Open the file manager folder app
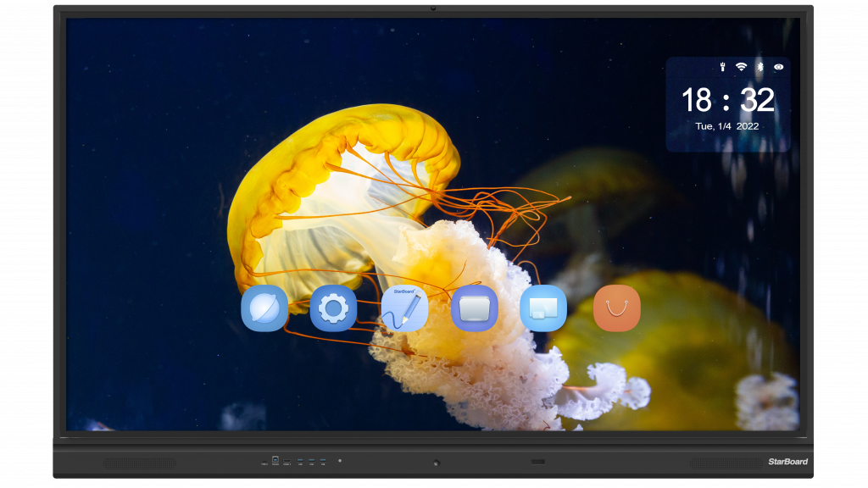 tap(474, 308)
